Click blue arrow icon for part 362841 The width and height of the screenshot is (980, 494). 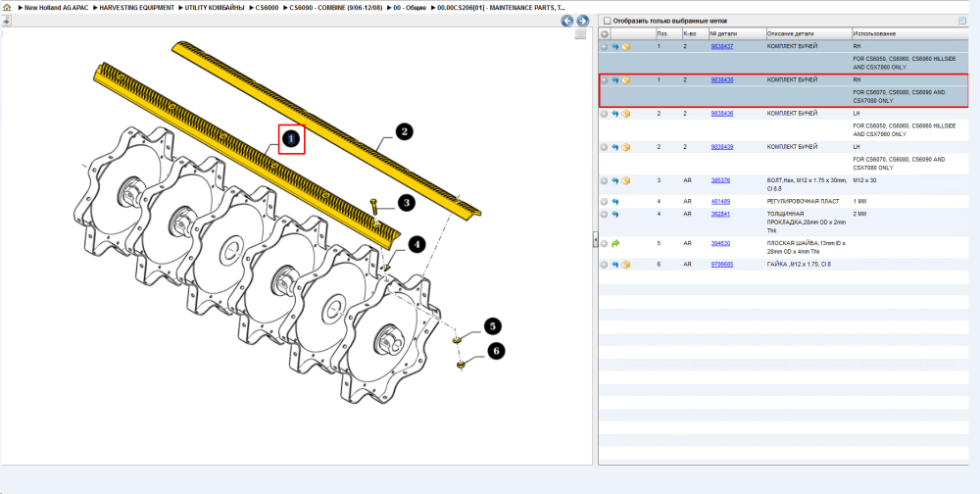(x=615, y=215)
